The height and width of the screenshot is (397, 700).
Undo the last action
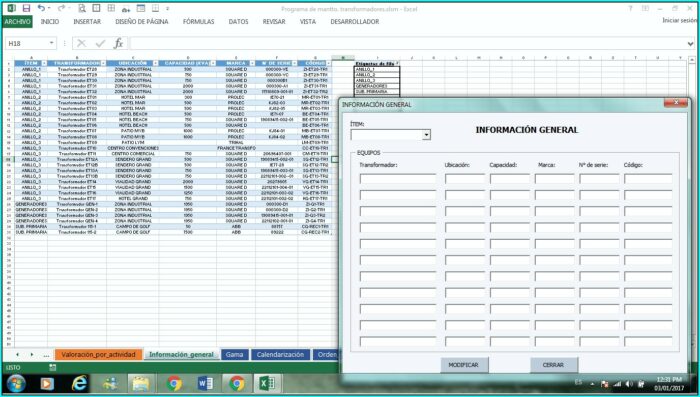pos(41,8)
